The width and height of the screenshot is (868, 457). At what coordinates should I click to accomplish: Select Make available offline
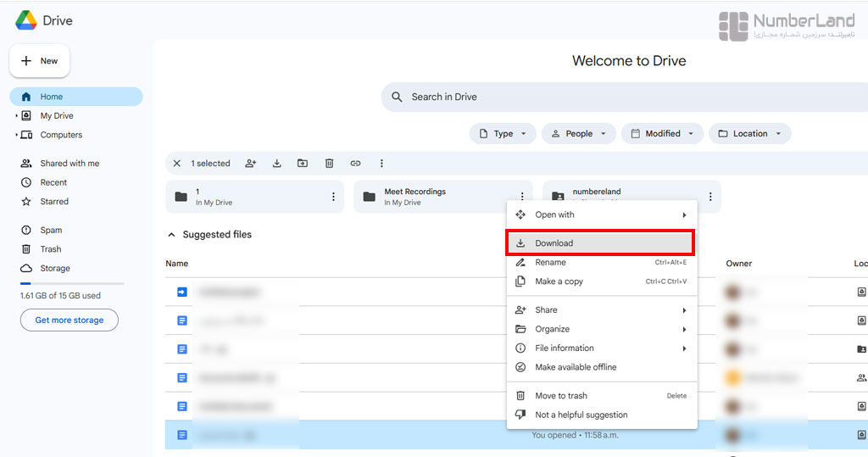[602, 367]
